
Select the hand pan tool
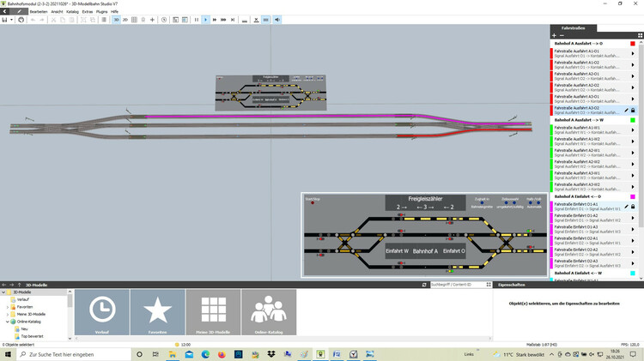[20, 19]
